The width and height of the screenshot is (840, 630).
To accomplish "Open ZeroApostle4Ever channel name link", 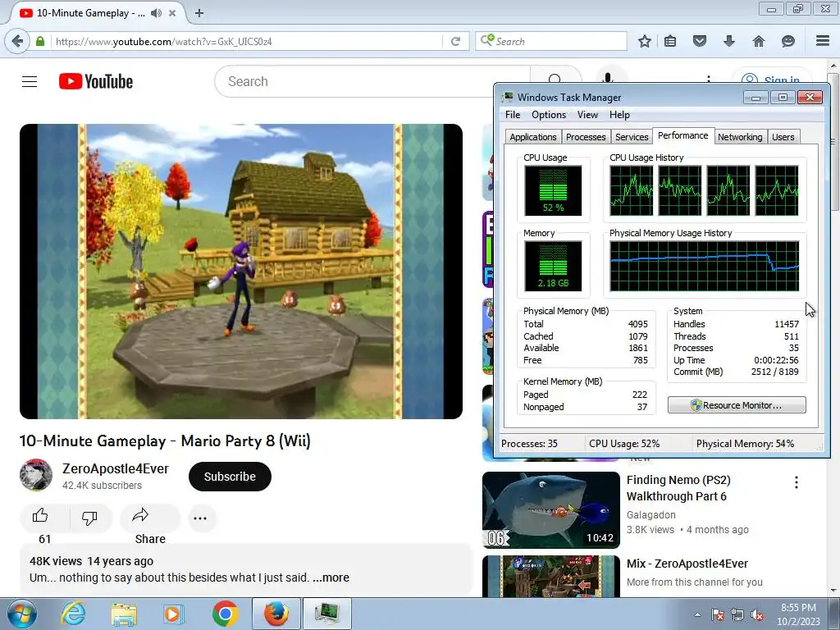I will tap(115, 468).
